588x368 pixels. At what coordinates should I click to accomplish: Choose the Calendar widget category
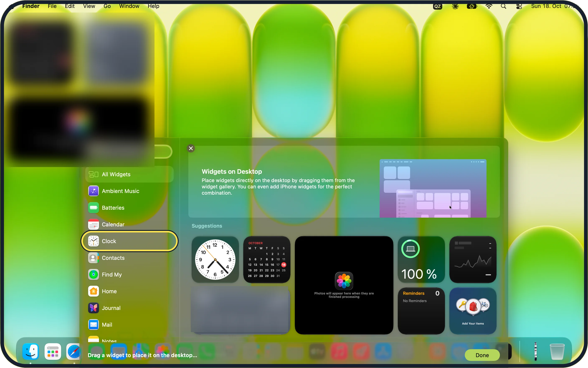(129, 224)
